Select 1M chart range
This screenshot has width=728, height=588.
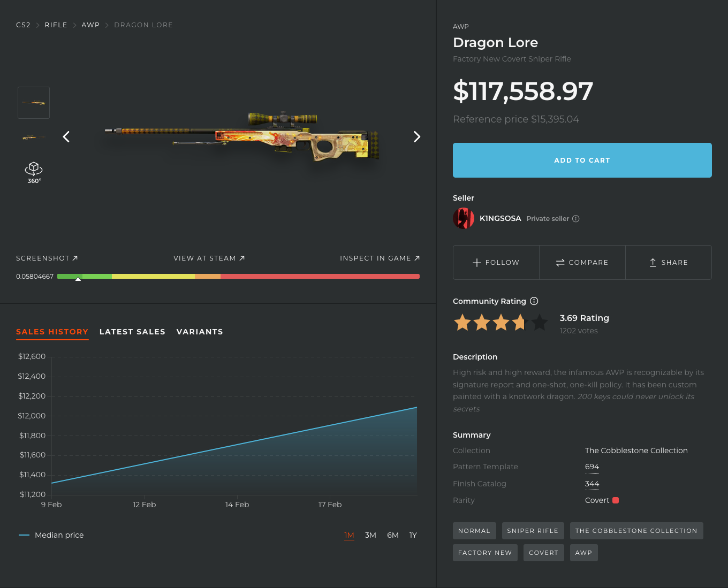point(350,536)
